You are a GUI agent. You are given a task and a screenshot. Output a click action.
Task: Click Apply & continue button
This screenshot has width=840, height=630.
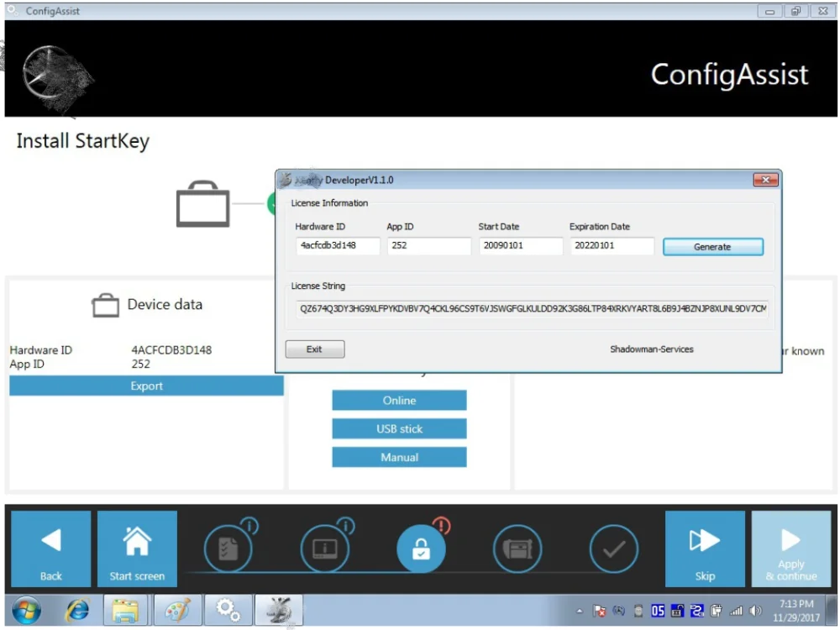(x=791, y=549)
